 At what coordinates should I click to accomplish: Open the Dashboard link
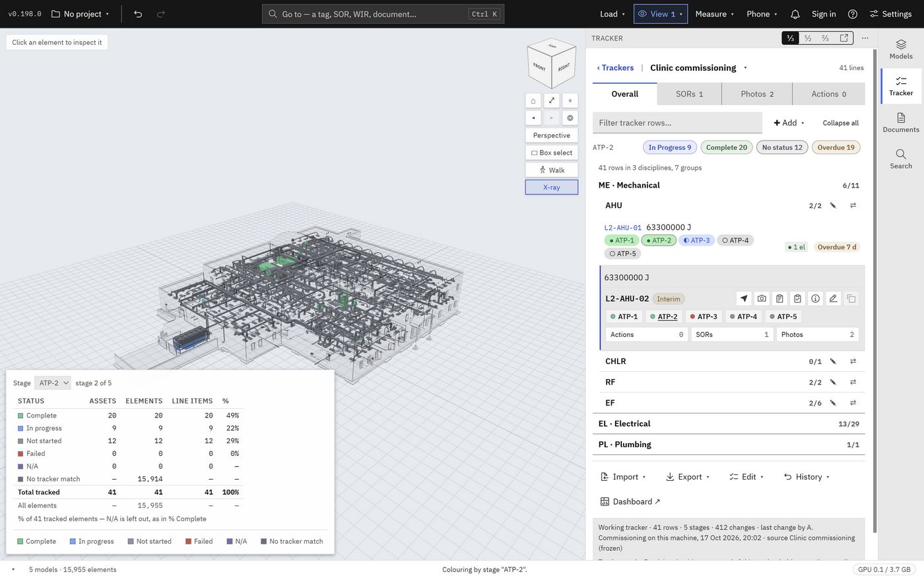630,502
